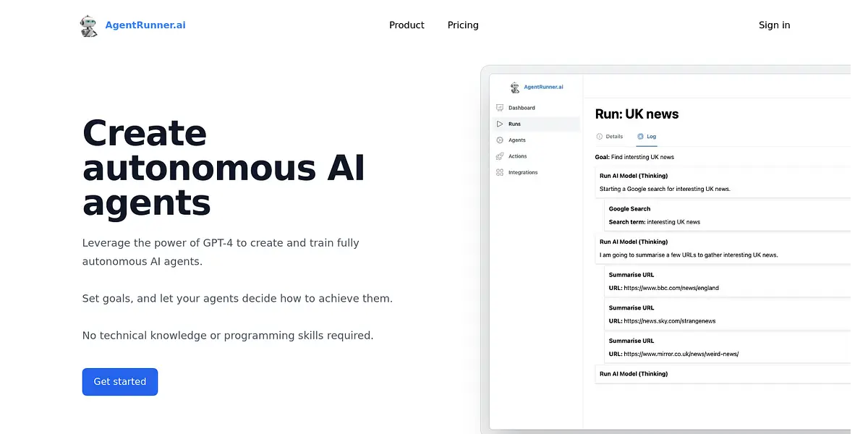
Task: Click the Integrations grid icon in sidebar
Action: [x=500, y=172]
